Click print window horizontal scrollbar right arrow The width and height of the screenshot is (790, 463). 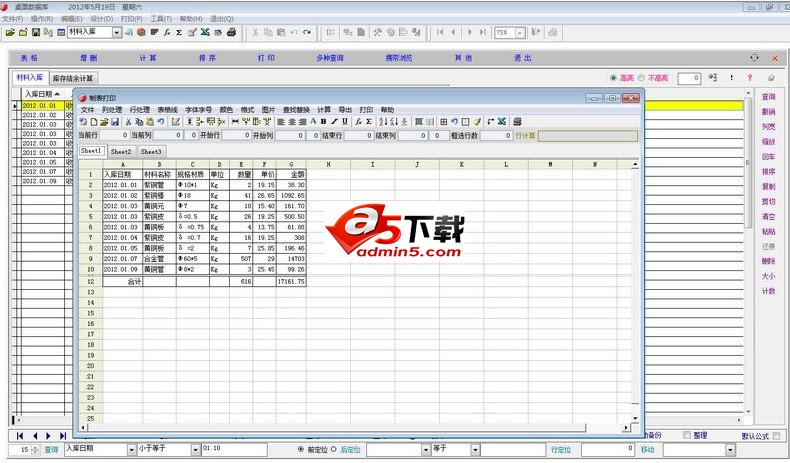click(626, 427)
